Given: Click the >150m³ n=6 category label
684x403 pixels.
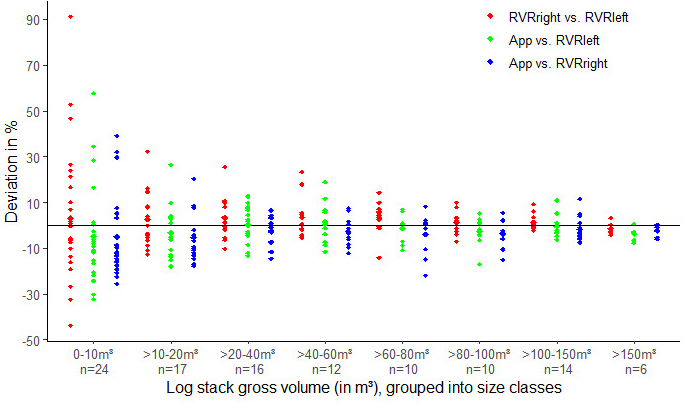Looking at the screenshot, I should (632, 361).
